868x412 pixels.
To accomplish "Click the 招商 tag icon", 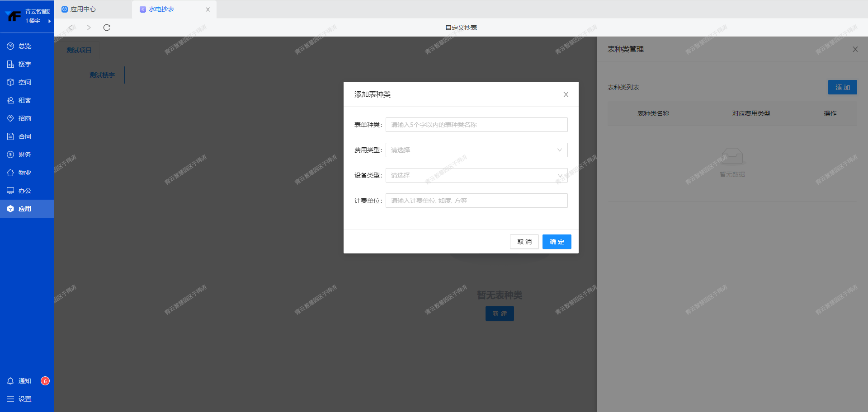I will tap(10, 118).
